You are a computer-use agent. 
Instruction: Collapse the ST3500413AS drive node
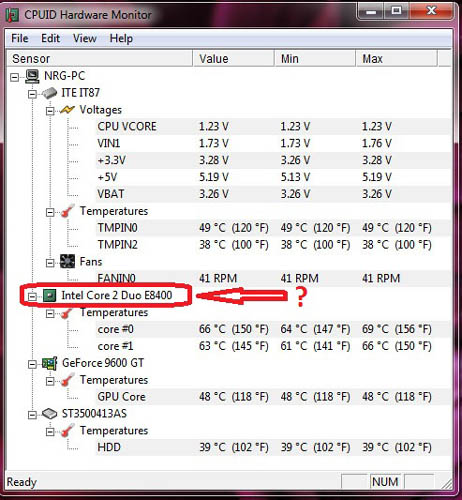pos(32,415)
